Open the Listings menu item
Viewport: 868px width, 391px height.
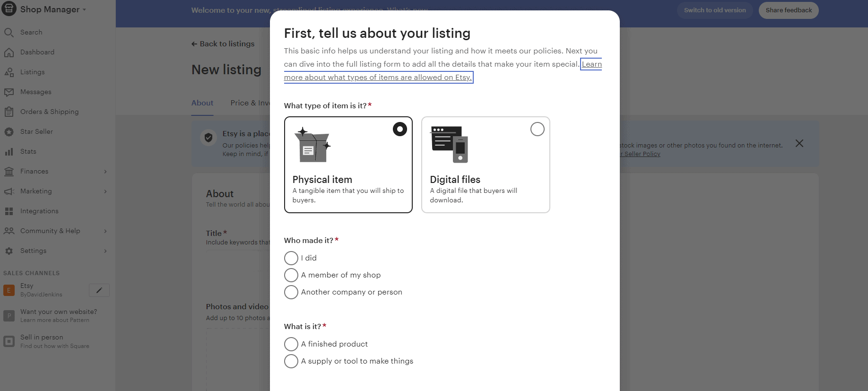33,72
